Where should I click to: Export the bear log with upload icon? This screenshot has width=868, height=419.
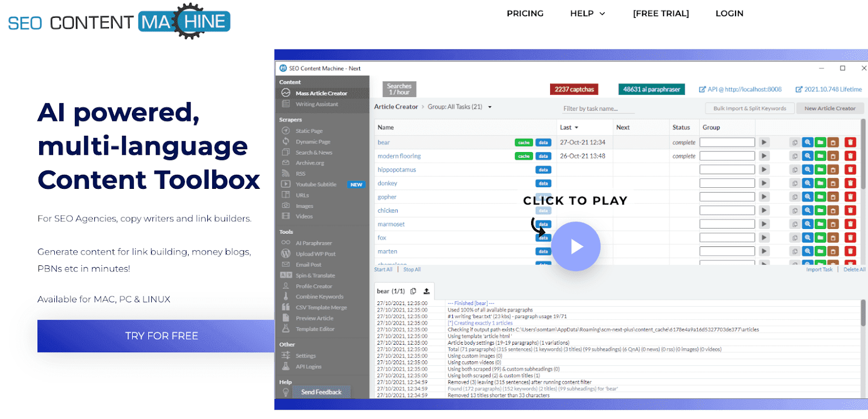point(426,291)
